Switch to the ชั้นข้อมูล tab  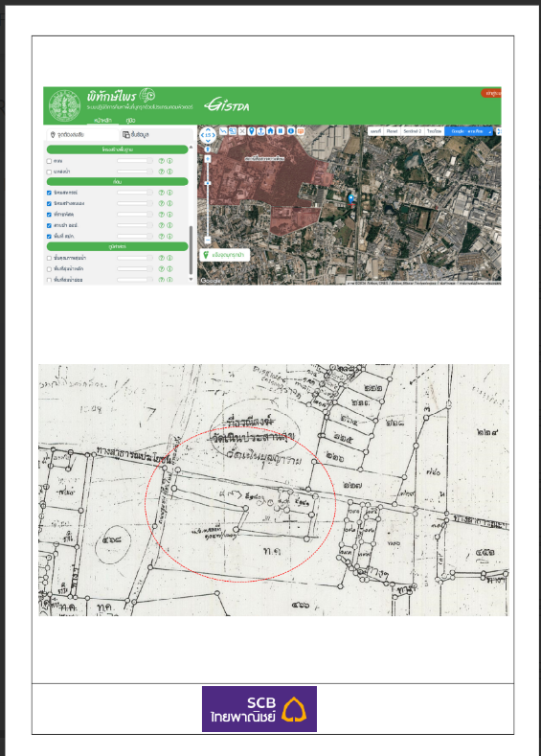click(136, 134)
